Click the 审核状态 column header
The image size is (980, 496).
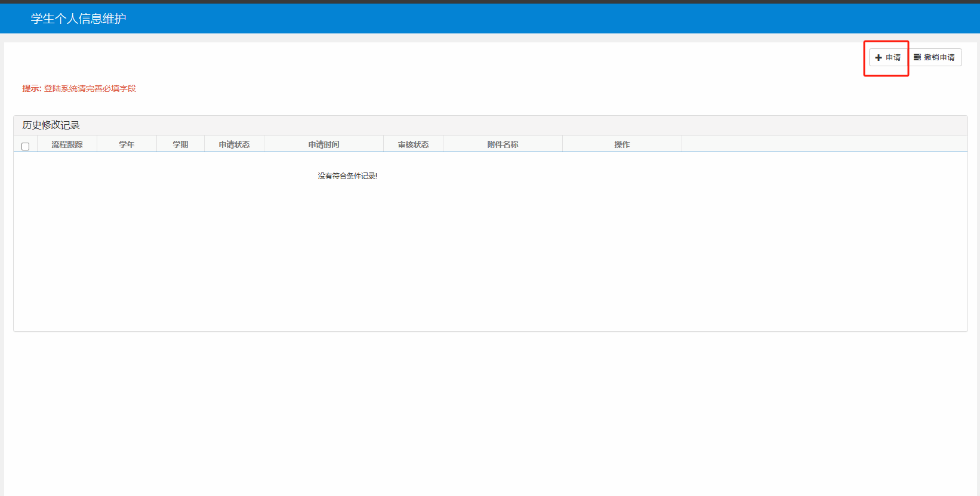(x=413, y=144)
